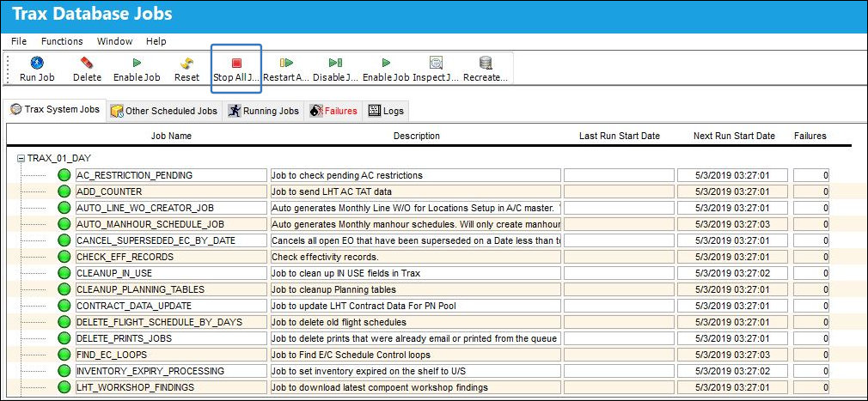Open the Help menu

tap(156, 41)
